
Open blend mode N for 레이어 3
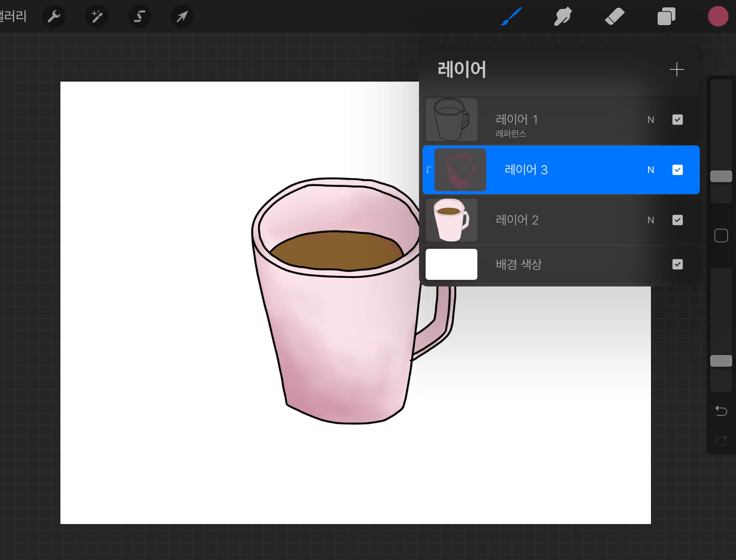pos(651,170)
